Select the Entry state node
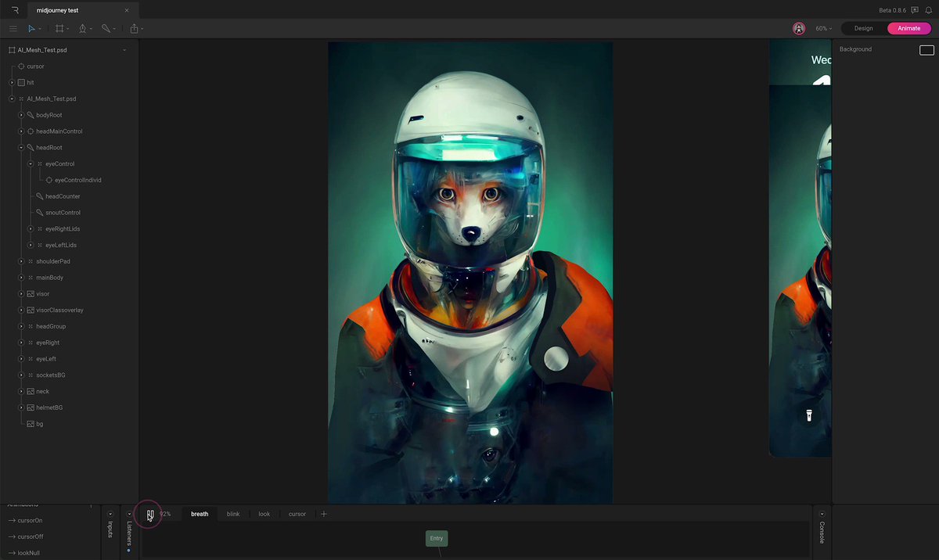The image size is (939, 560). [437, 538]
